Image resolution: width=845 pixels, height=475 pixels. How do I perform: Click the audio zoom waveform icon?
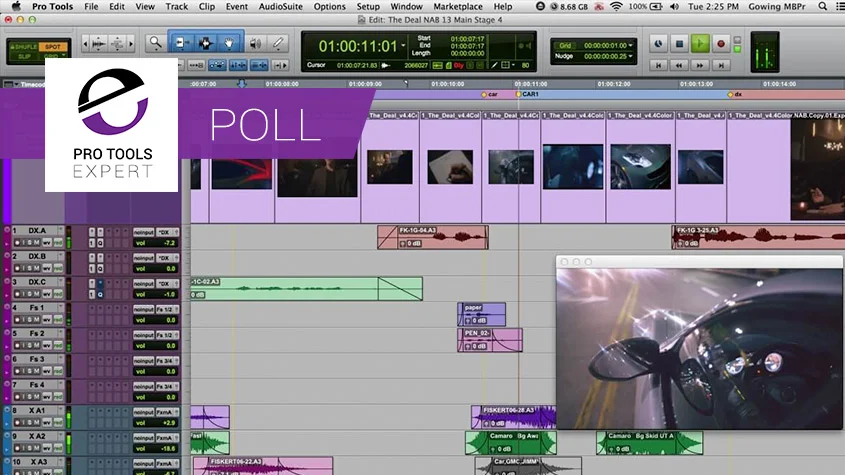click(99, 44)
